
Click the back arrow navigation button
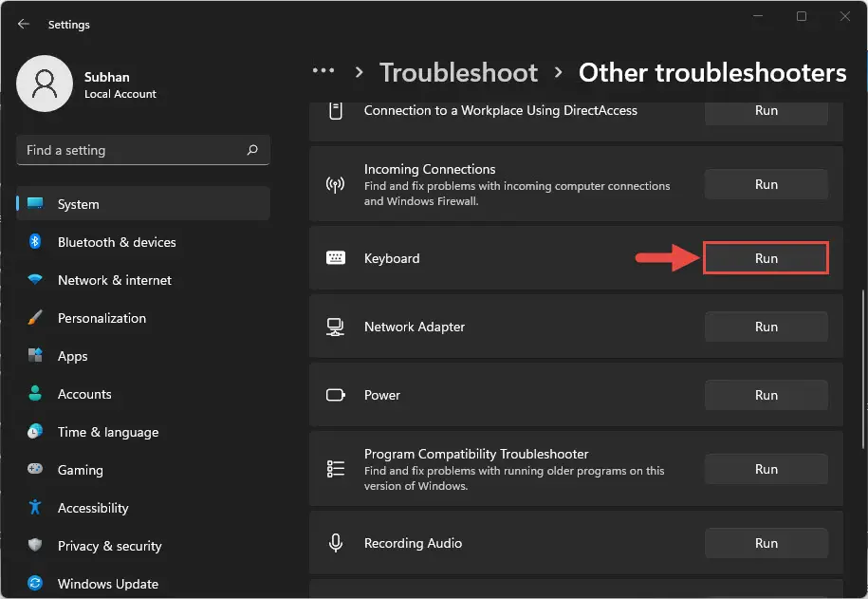point(22,24)
